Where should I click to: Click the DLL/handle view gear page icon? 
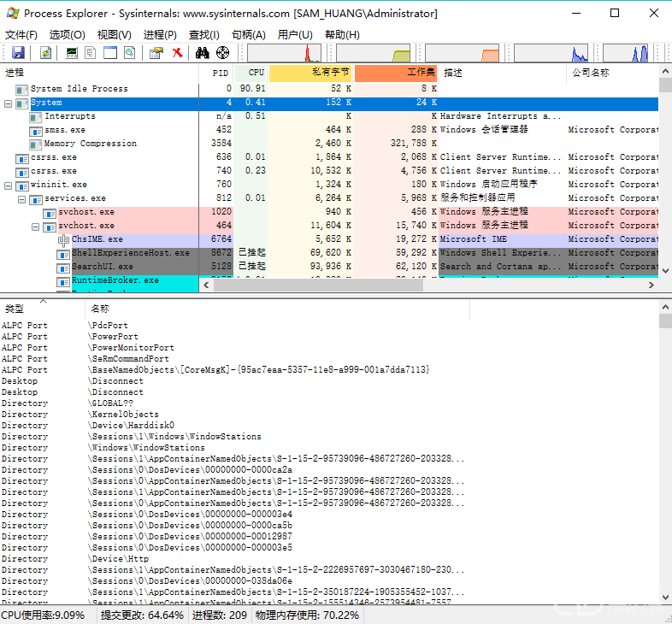point(129,53)
